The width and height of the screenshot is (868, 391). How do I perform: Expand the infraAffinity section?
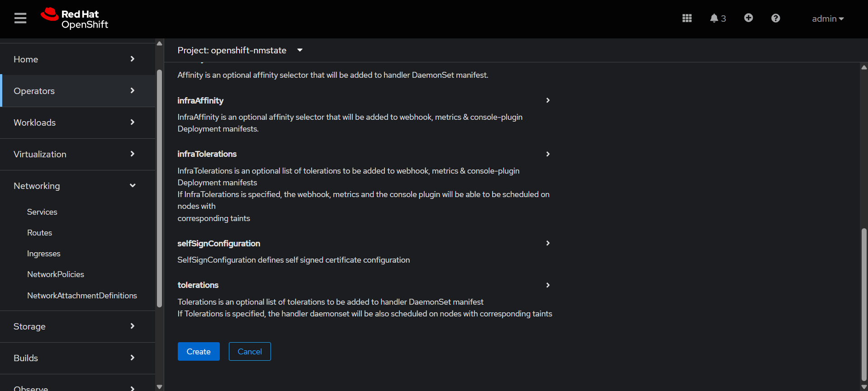coord(547,100)
